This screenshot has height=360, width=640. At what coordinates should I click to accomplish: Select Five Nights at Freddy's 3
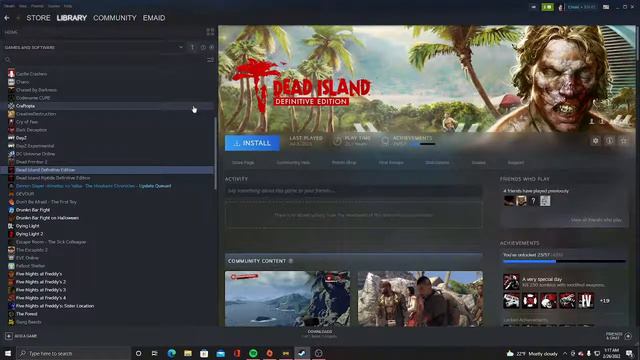click(40, 290)
